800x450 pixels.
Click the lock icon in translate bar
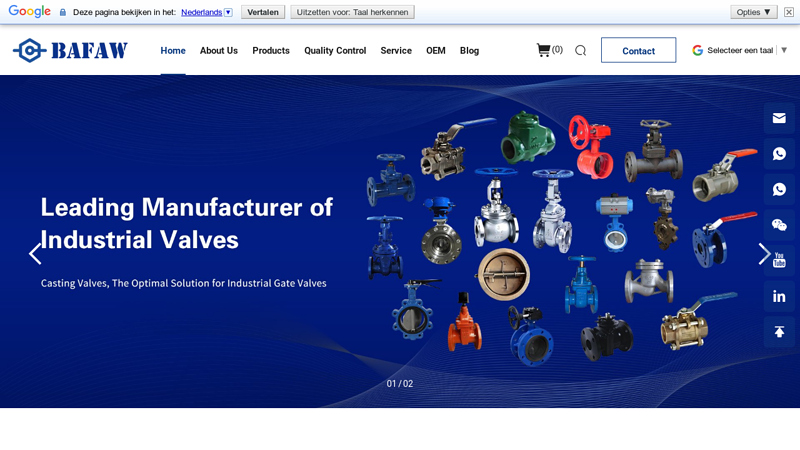tap(63, 12)
